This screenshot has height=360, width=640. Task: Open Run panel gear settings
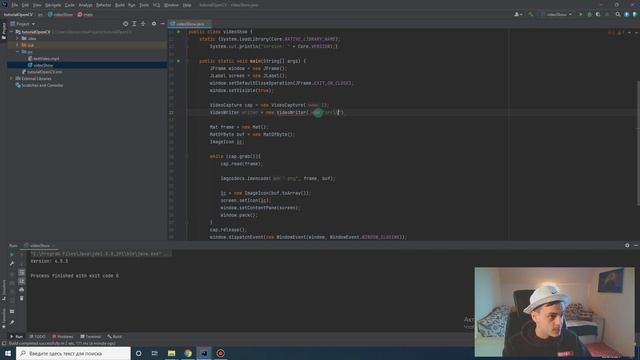[627, 245]
